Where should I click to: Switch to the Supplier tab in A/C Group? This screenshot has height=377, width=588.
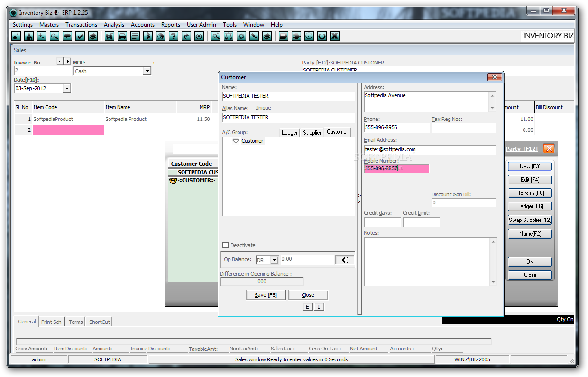[x=312, y=133]
